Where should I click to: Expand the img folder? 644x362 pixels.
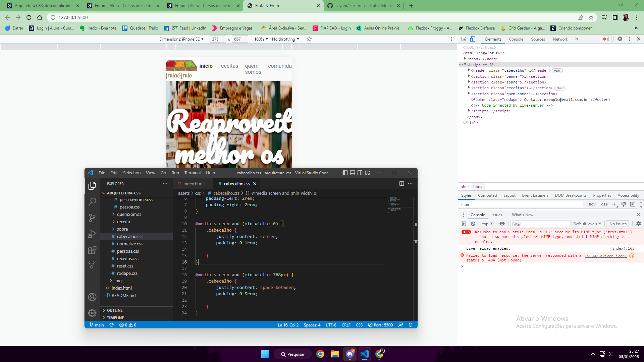[x=118, y=281]
